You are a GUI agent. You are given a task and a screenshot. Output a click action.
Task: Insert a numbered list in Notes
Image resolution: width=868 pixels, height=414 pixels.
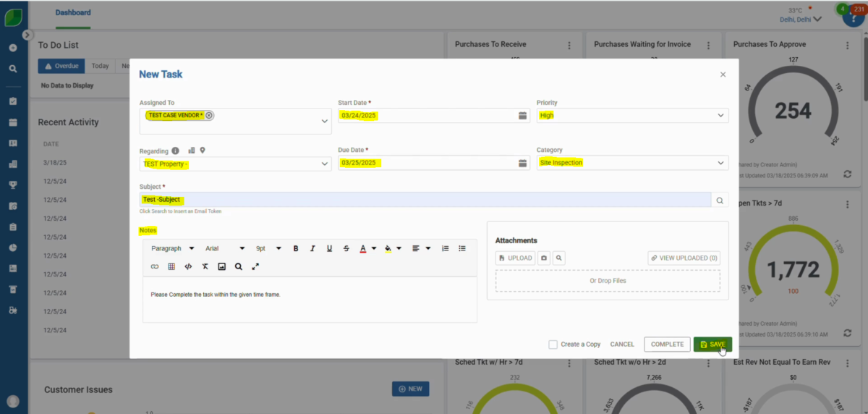[x=446, y=248]
